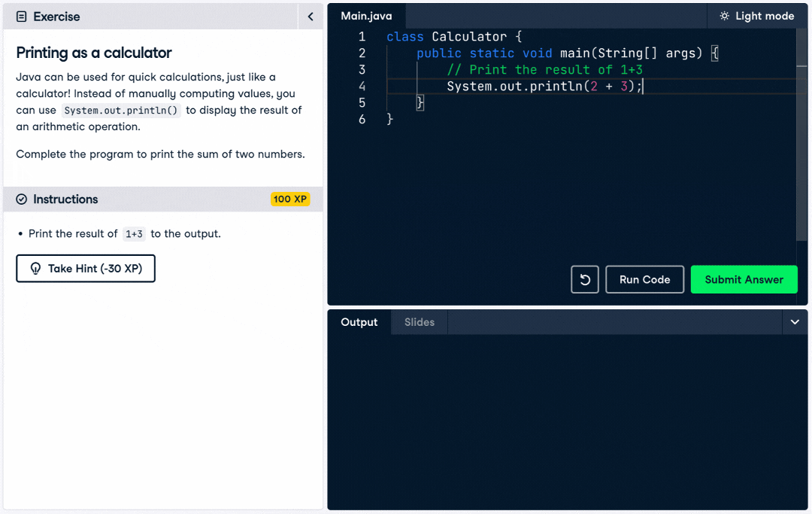Click the closing brace on line 5
Viewport: 812px width, 514px height.
420,102
